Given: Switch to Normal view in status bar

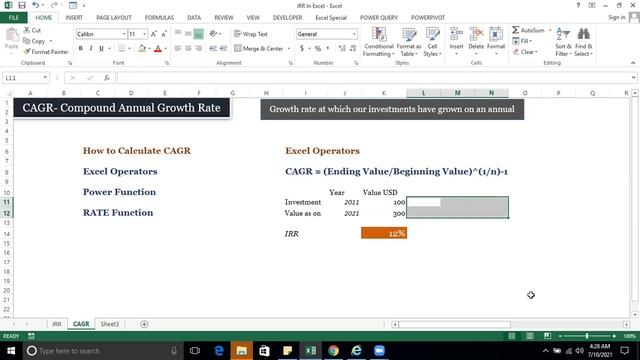Looking at the screenshot, I should pyautogui.click(x=511, y=336).
